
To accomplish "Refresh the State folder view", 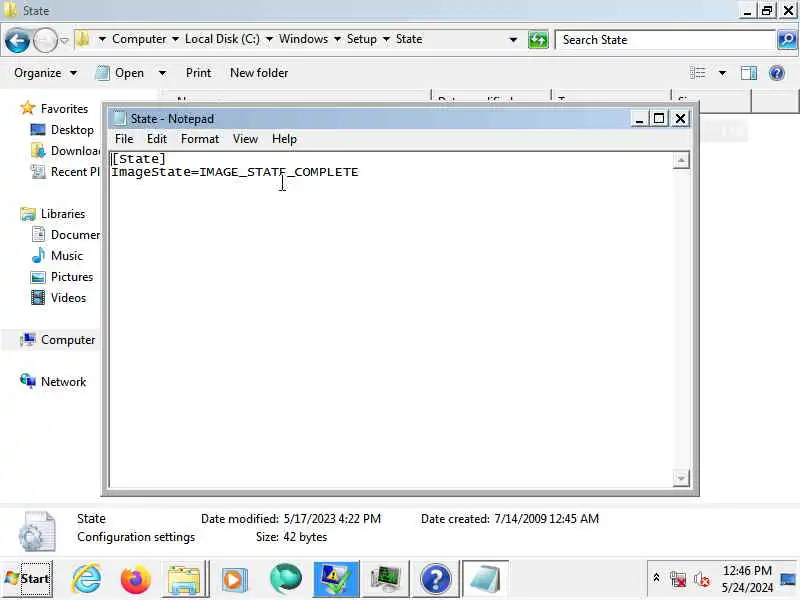I will coord(538,40).
